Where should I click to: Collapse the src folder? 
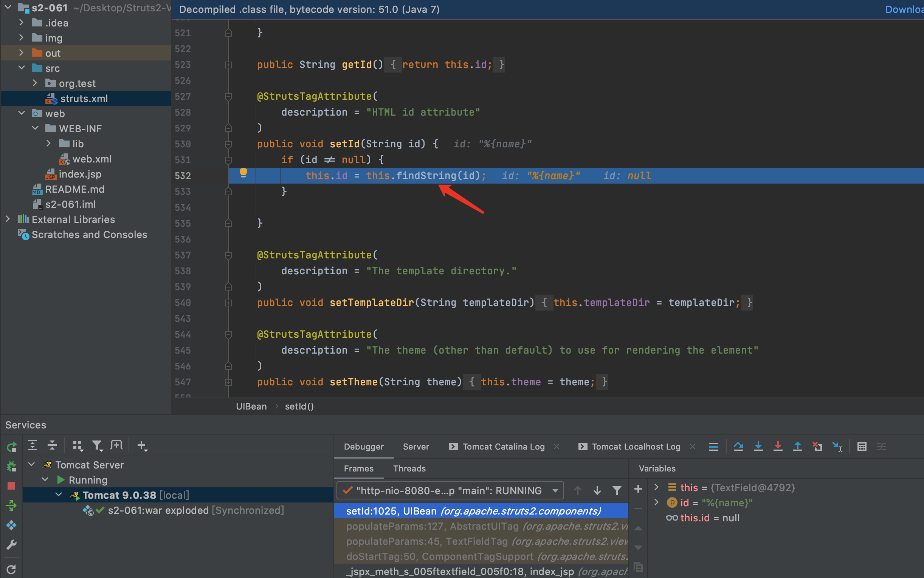tap(22, 68)
